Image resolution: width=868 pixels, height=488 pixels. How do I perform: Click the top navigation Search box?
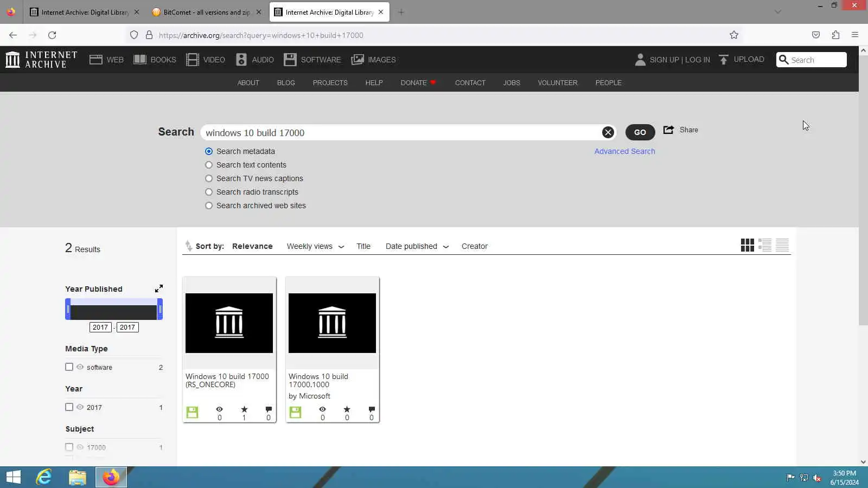click(x=812, y=60)
